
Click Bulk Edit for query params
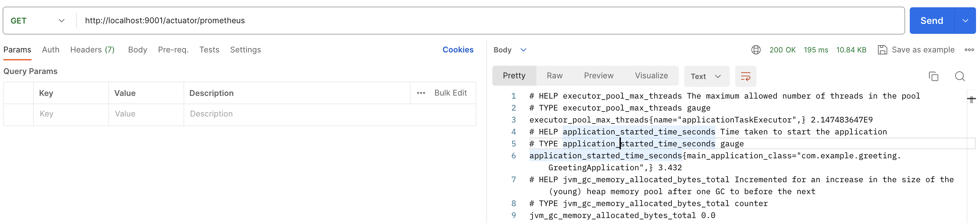(450, 93)
